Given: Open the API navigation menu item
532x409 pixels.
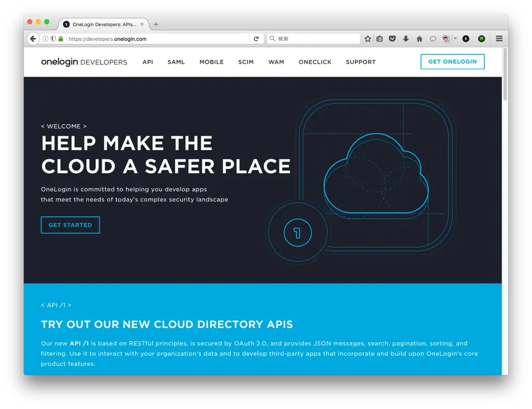Looking at the screenshot, I should (148, 62).
